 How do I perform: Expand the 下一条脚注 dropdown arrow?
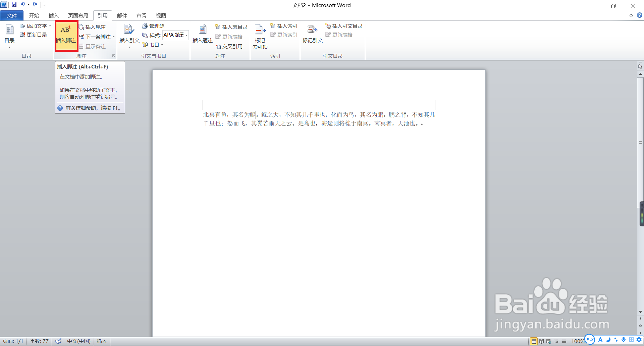click(114, 37)
